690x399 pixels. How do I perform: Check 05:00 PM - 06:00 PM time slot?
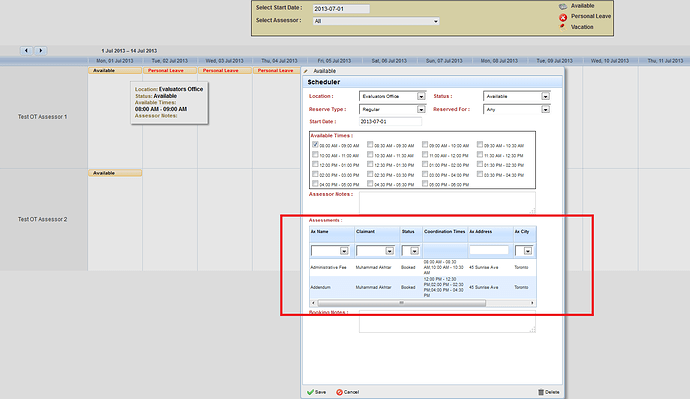tap(425, 183)
